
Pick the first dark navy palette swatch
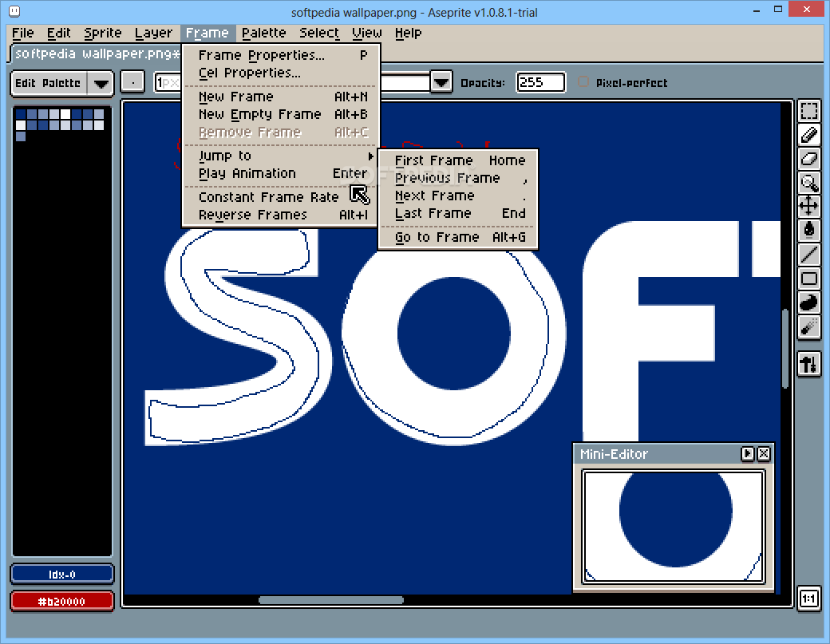pos(21,114)
